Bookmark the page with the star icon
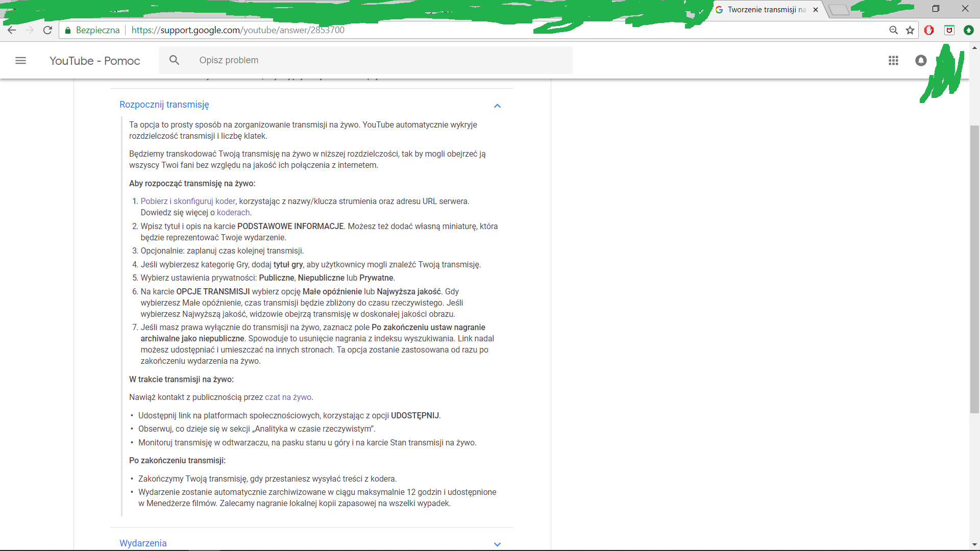Screen dimensions: 980x551 pos(910,30)
